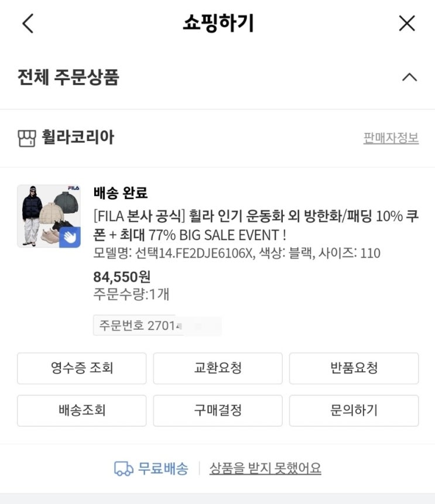The image size is (435, 504).
Task: Tap the 무료배송 label text
Action: tap(163, 468)
